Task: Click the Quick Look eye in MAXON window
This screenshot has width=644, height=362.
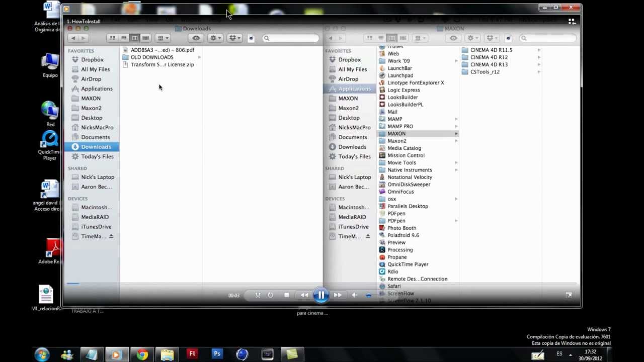Action: click(453, 38)
